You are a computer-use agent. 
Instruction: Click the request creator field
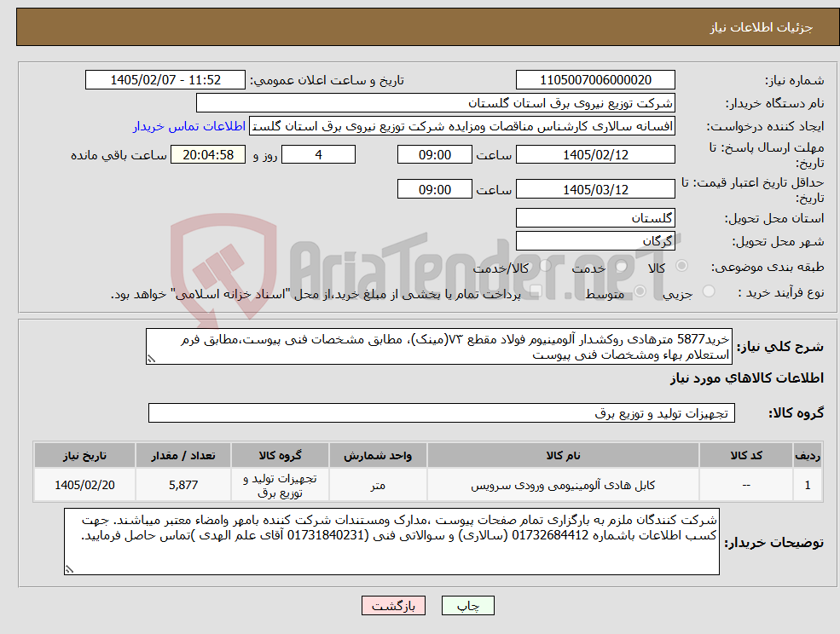pyautogui.click(x=461, y=126)
